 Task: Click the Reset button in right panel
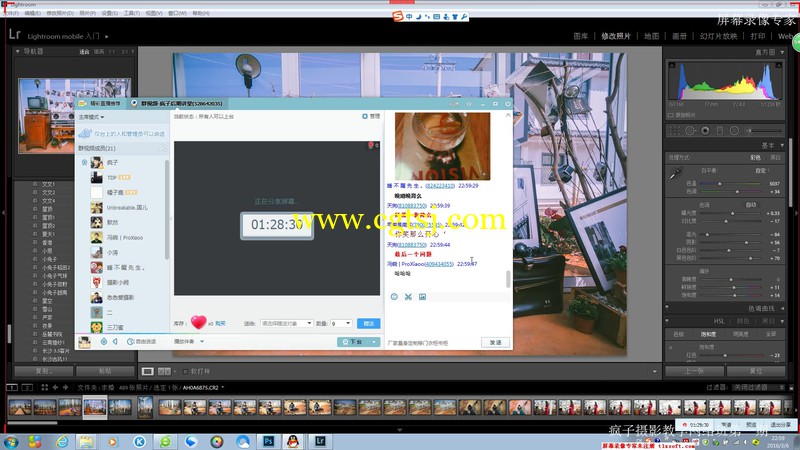click(756, 371)
